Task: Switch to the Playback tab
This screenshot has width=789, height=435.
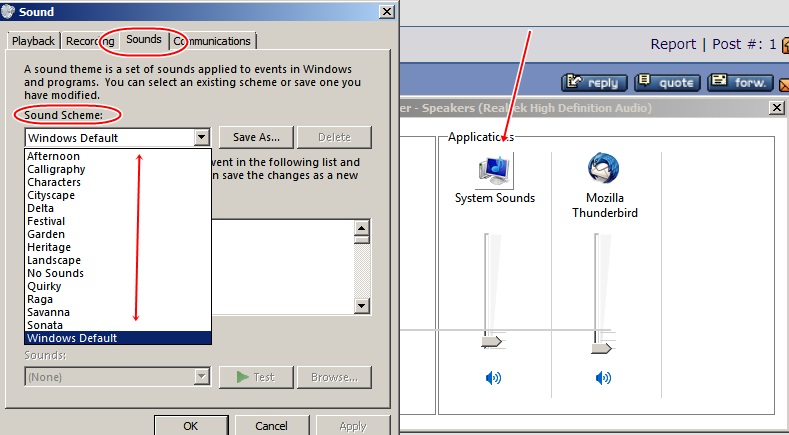Action: point(33,41)
